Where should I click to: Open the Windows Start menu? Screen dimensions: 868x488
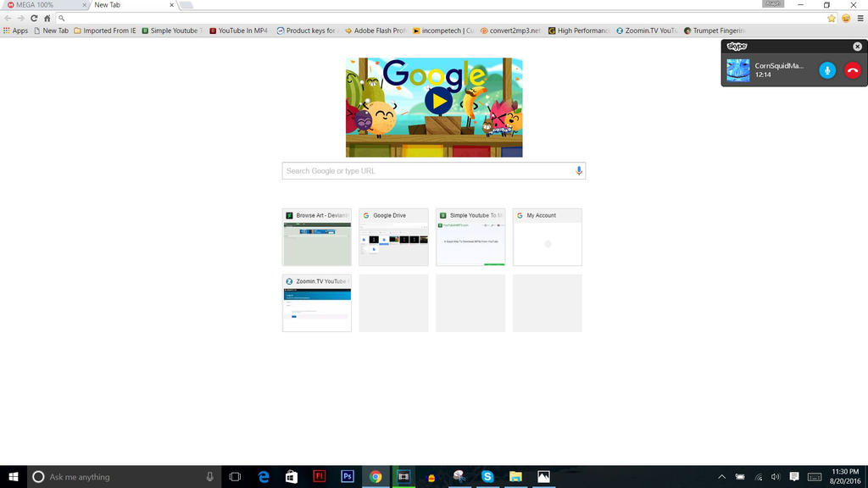tap(14, 476)
